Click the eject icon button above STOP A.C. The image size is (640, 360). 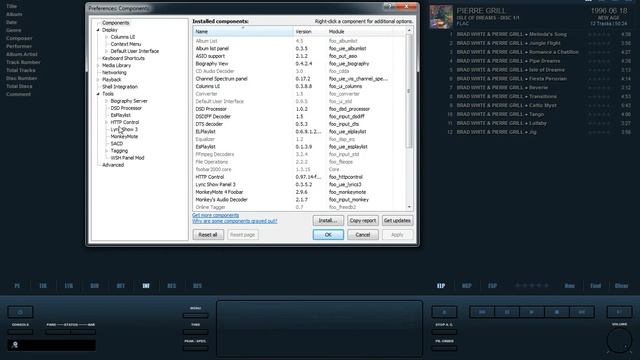[x=444, y=312]
